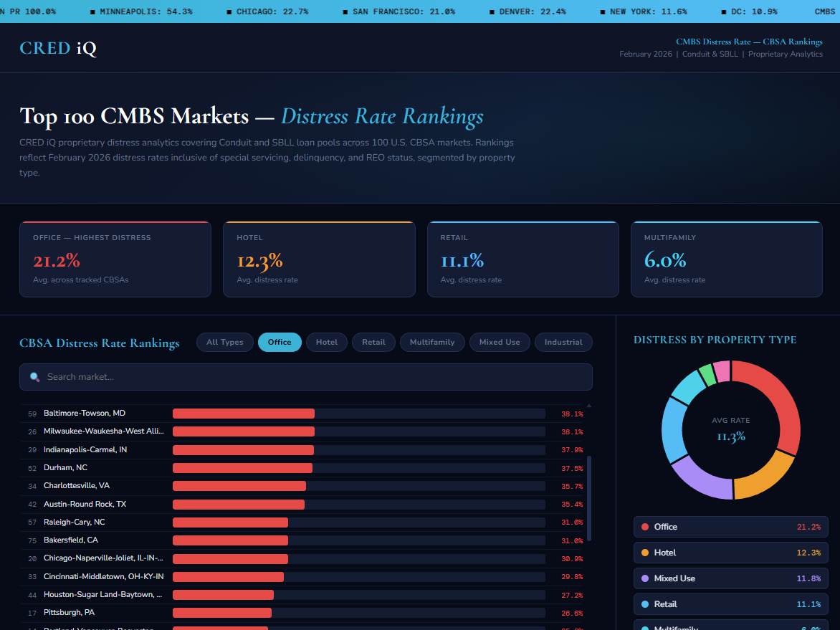
Task: Select the All Types filter
Action: (225, 343)
